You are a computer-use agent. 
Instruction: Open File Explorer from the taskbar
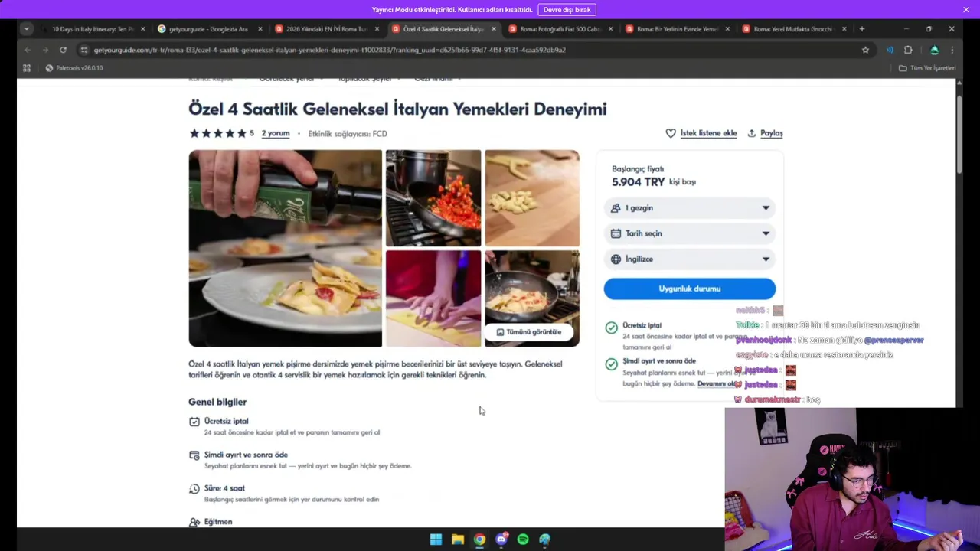pyautogui.click(x=458, y=540)
